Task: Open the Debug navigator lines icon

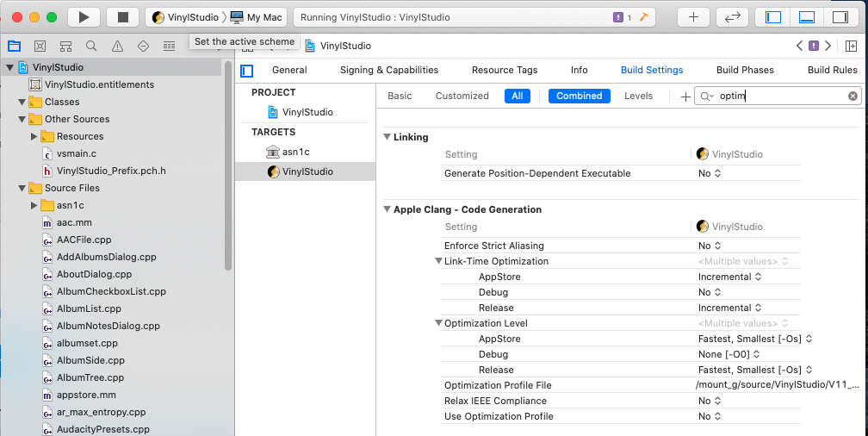Action: tap(169, 46)
